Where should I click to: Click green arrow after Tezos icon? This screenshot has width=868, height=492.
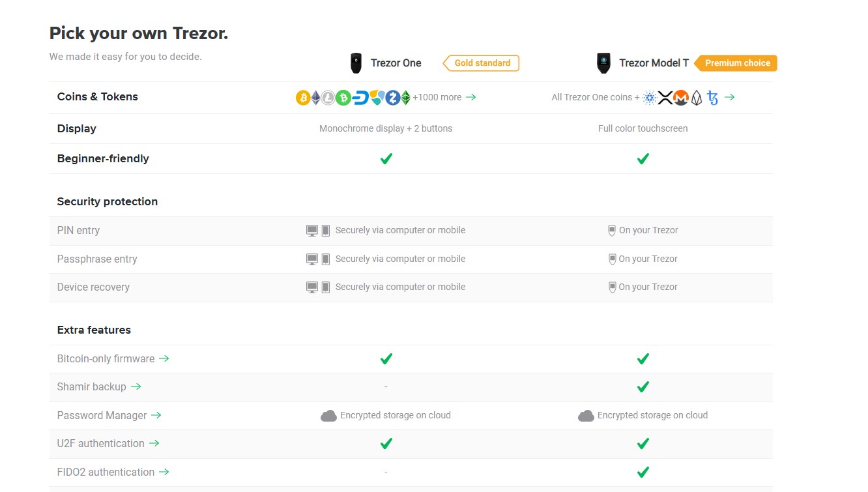730,97
